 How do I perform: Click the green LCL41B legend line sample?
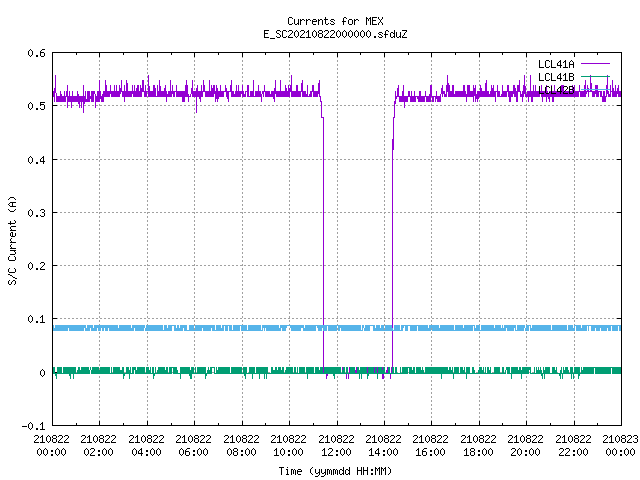click(595, 76)
